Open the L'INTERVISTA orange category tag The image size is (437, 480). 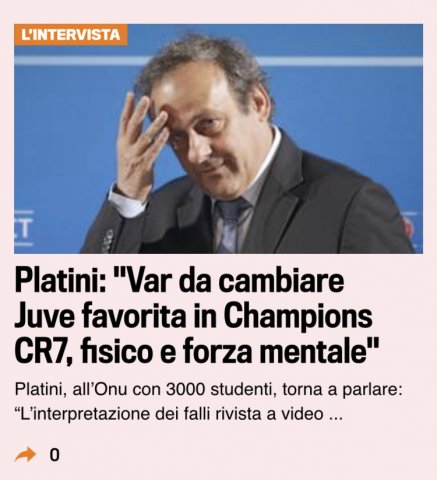pos(71,35)
